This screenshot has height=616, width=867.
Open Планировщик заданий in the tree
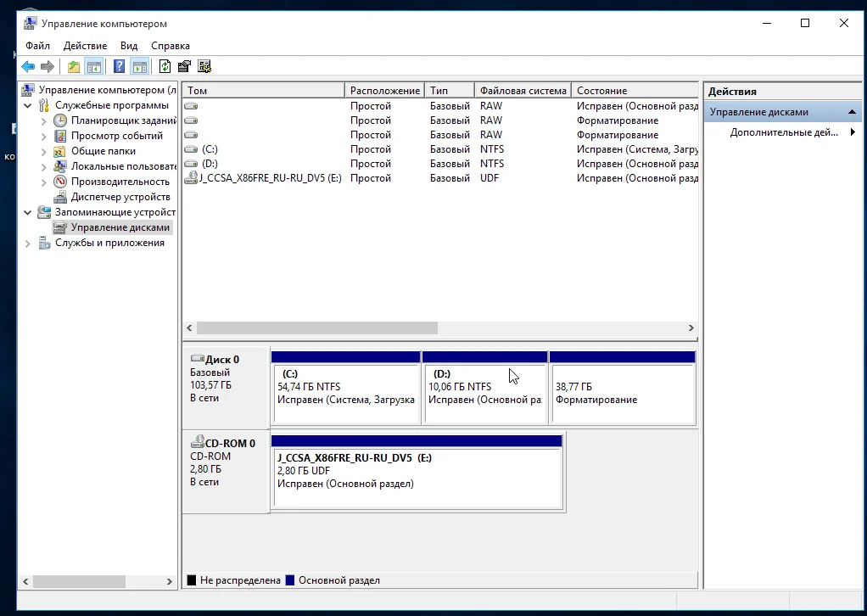pyautogui.click(x=123, y=120)
